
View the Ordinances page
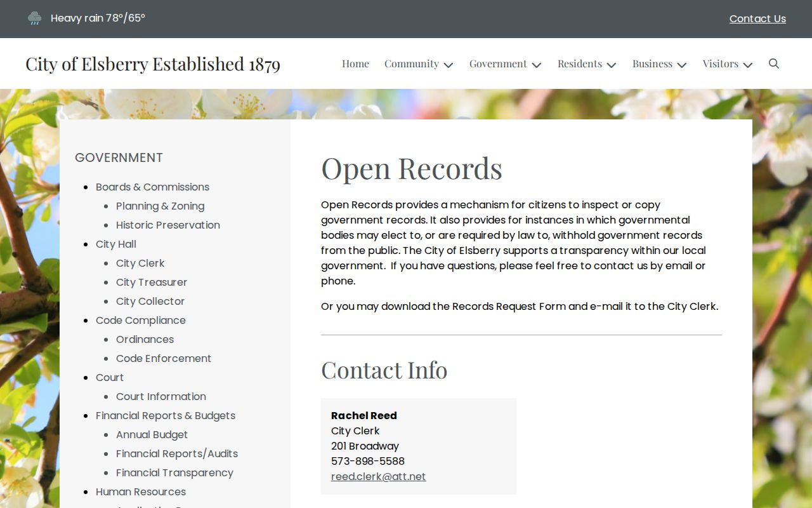point(145,339)
